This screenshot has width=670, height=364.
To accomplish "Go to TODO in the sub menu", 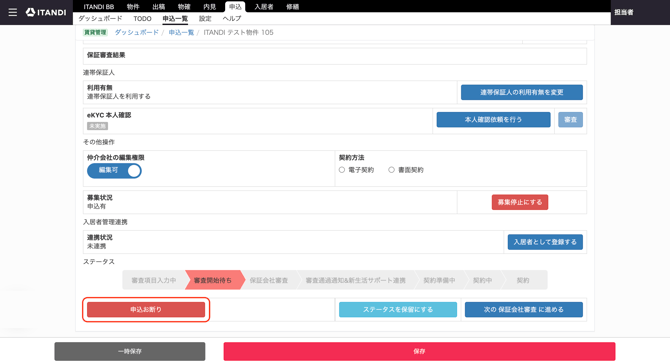I will (x=142, y=19).
